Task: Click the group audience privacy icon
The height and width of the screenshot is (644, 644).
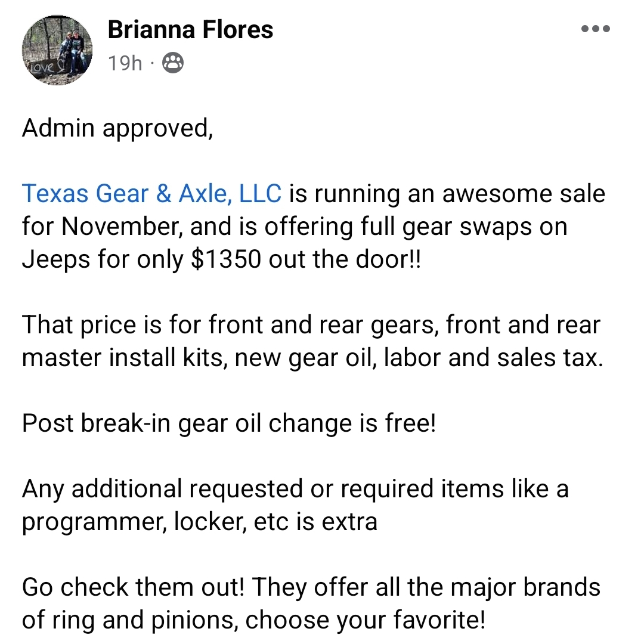Action: (173, 62)
